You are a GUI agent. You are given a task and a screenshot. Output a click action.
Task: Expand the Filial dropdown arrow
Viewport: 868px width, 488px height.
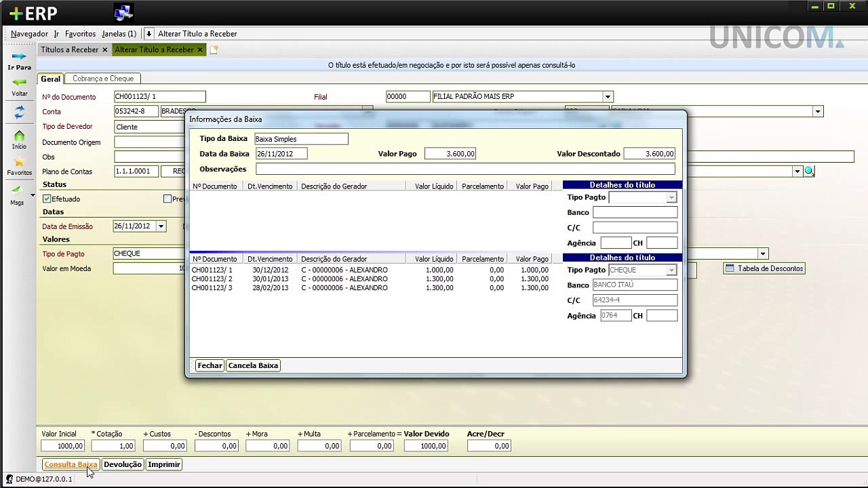[x=608, y=97]
